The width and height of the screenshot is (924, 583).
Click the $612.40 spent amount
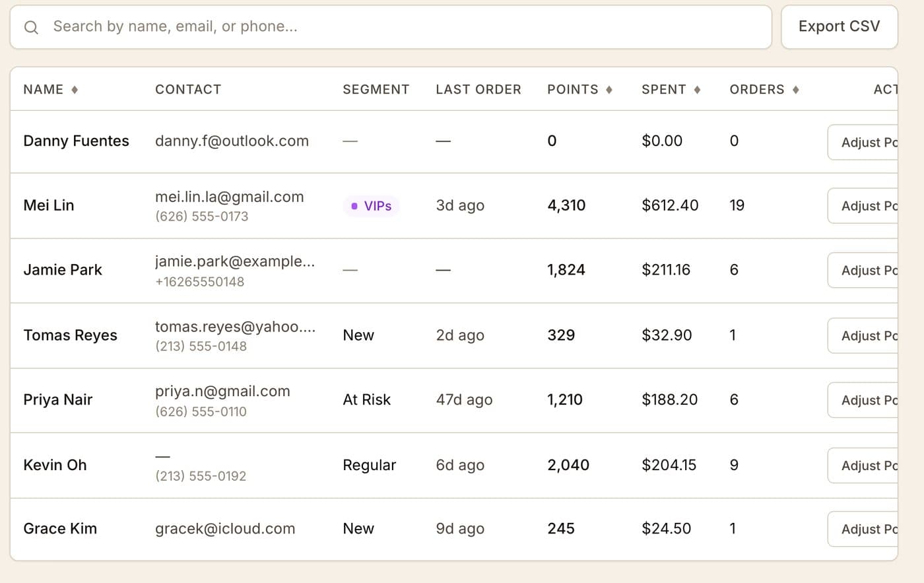coord(670,205)
